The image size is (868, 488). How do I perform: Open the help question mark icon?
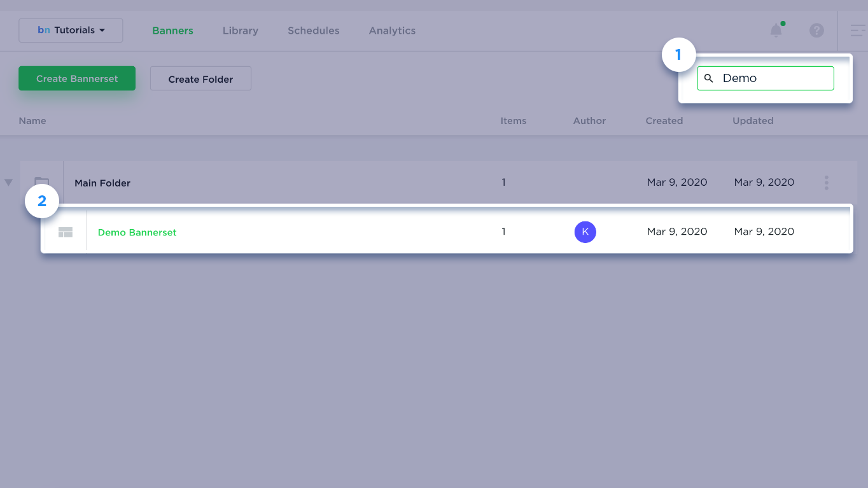tap(816, 31)
